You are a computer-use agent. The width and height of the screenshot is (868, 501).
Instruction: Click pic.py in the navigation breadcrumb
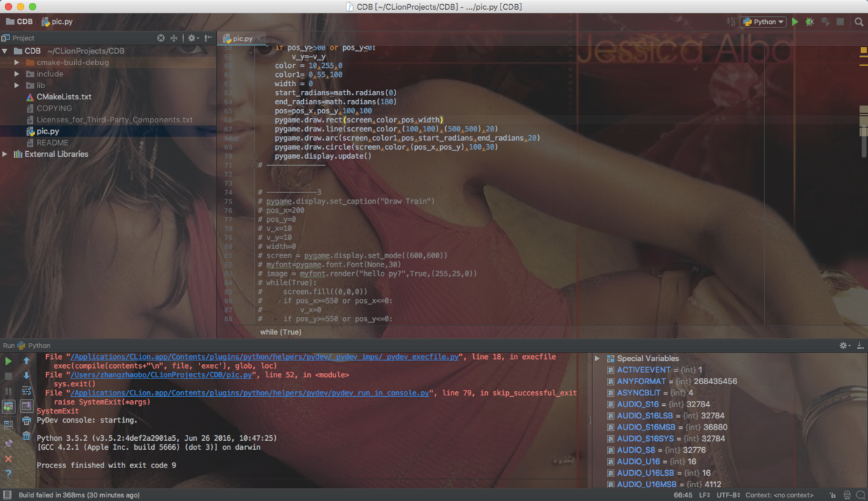57,22
